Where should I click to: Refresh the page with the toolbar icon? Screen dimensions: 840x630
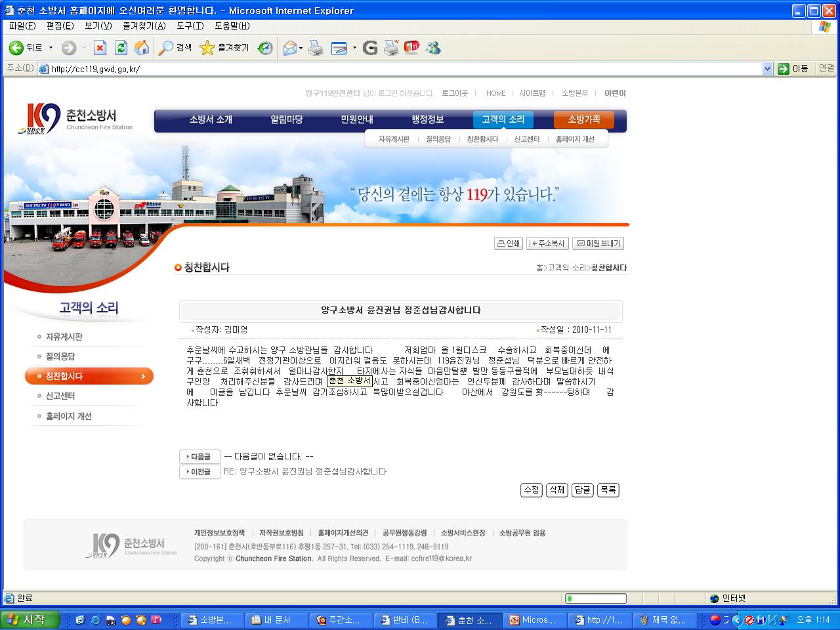[121, 48]
